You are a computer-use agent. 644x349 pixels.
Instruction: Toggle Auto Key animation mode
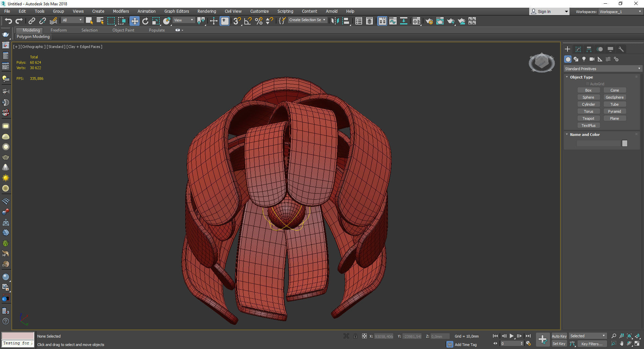559,336
